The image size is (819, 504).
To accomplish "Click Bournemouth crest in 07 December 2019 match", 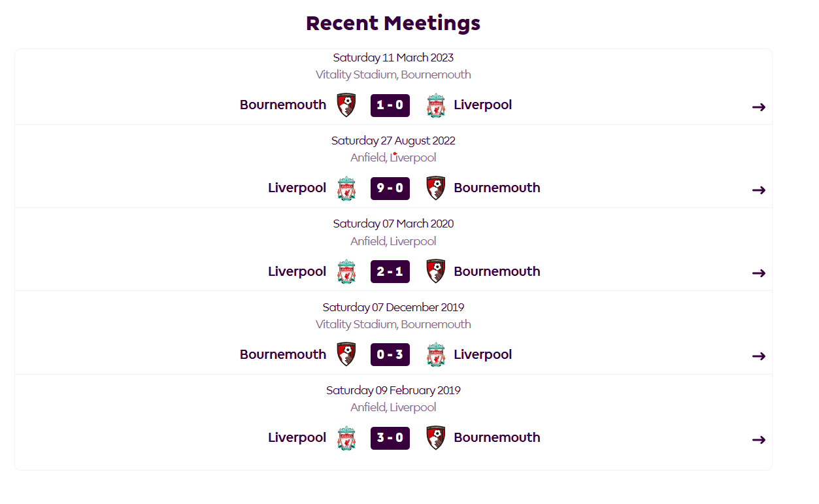I will tap(346, 354).
